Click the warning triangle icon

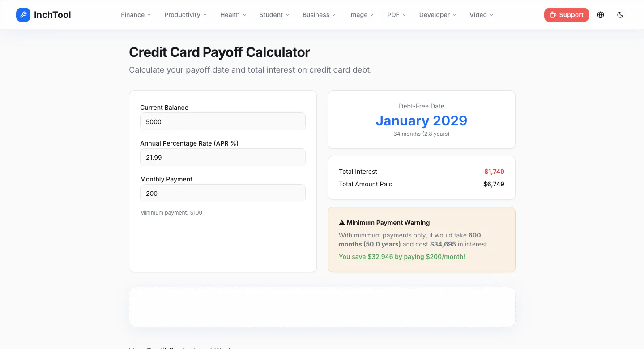[342, 223]
